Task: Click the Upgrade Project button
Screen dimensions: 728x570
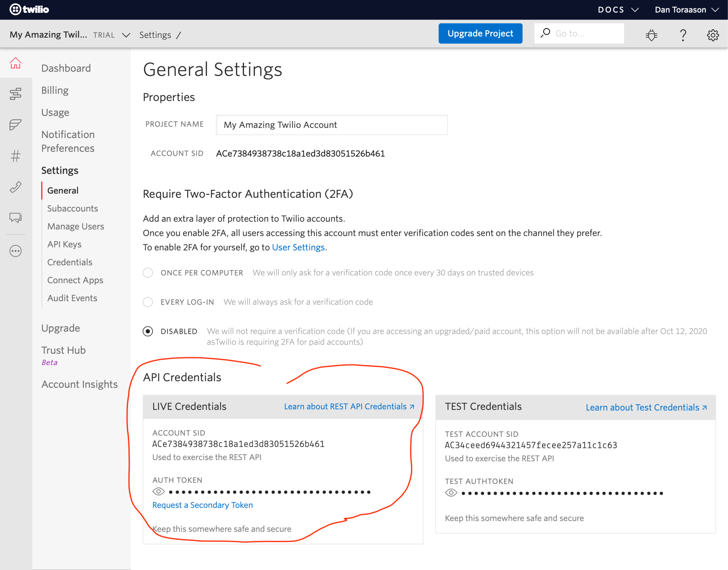Action: tap(480, 33)
